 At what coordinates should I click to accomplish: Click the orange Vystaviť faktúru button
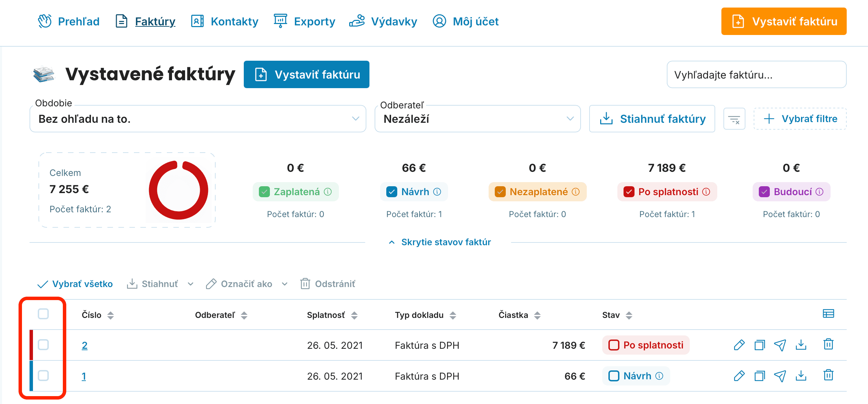(784, 21)
